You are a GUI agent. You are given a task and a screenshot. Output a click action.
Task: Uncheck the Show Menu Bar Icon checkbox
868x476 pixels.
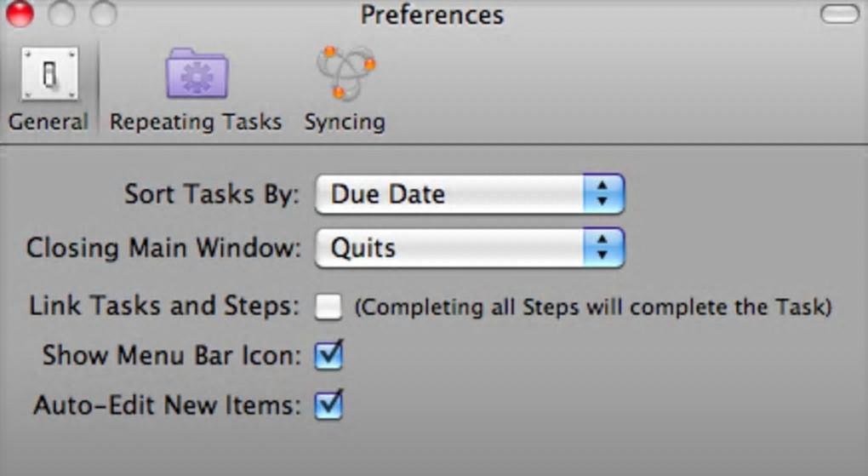click(x=328, y=355)
